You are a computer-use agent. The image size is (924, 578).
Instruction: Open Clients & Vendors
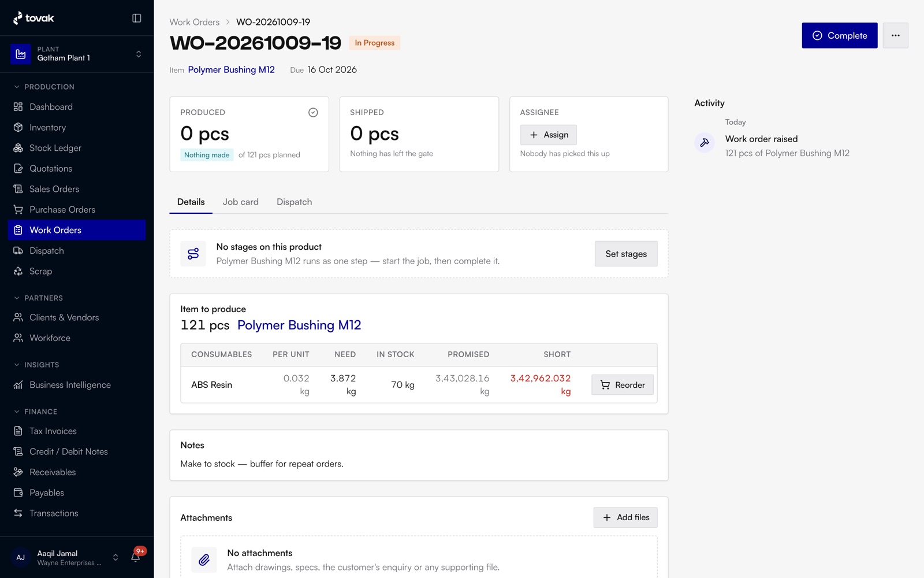77,317
